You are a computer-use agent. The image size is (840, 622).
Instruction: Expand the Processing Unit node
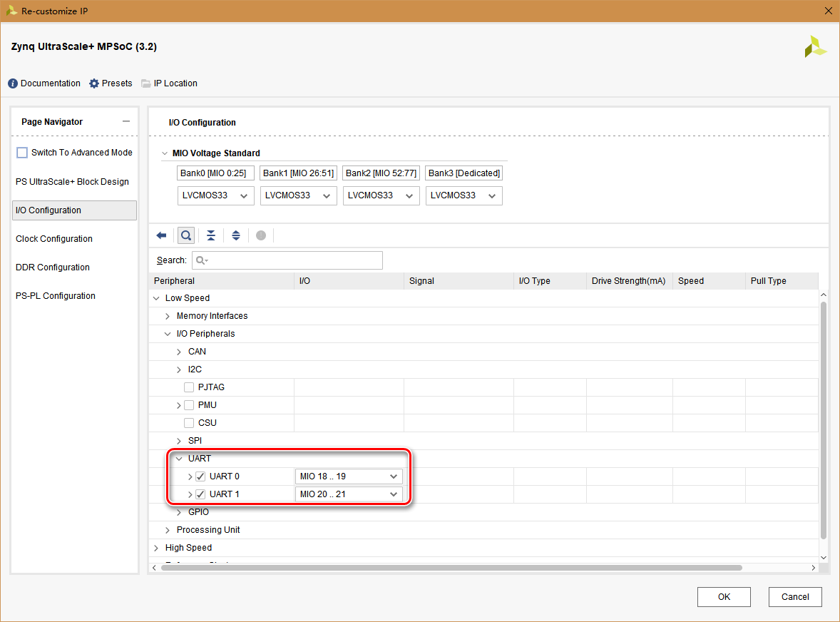click(168, 530)
